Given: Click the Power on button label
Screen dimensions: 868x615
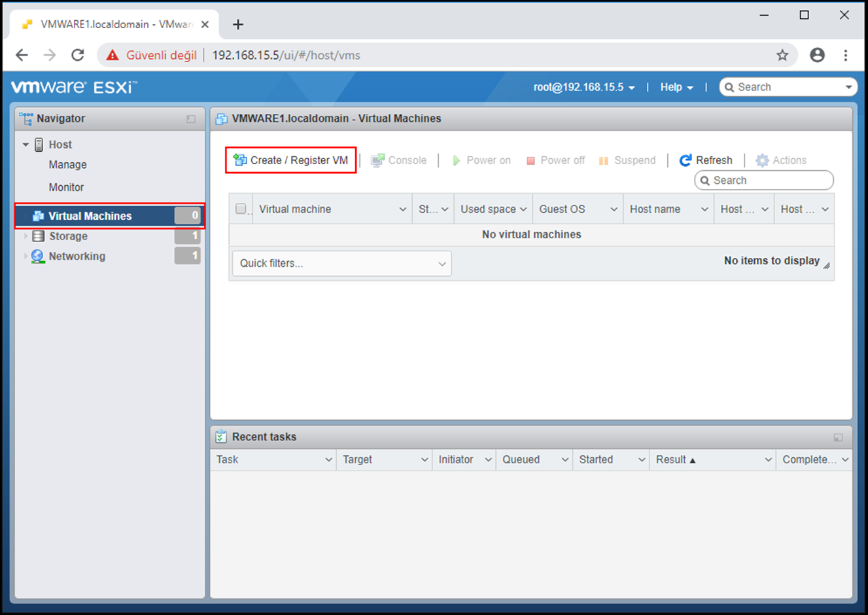Looking at the screenshot, I should coord(489,160).
